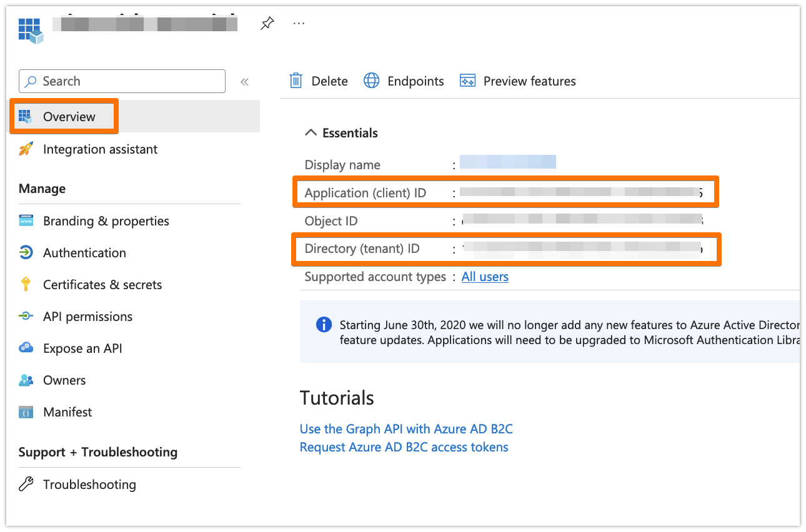Click the Delete trash can icon
Image resolution: width=806 pixels, height=532 pixels.
(296, 81)
